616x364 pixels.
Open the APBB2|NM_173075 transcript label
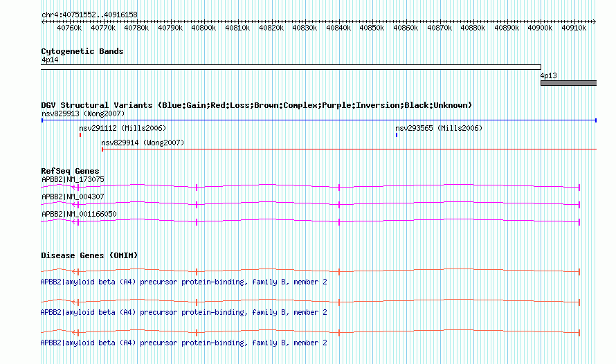(73, 179)
